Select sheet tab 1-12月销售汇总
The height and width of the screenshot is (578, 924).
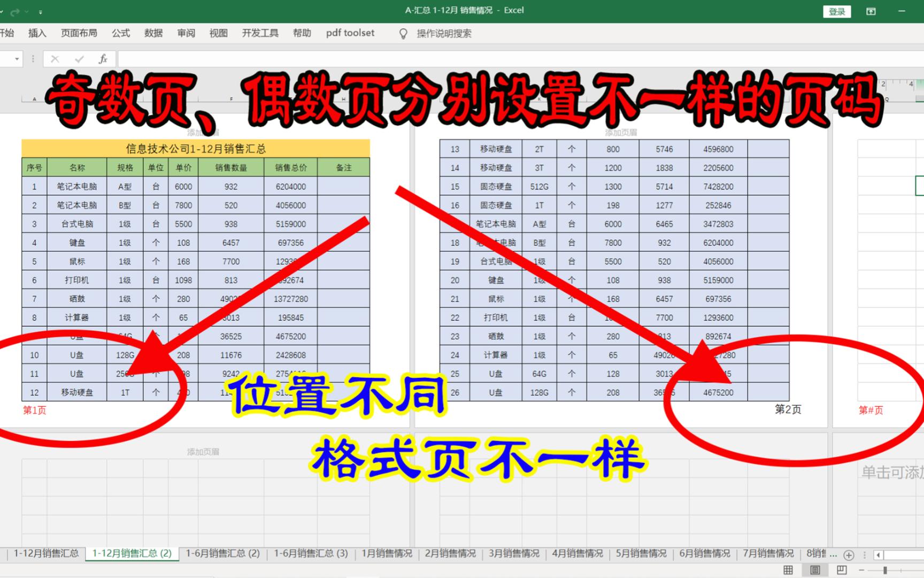click(x=46, y=553)
